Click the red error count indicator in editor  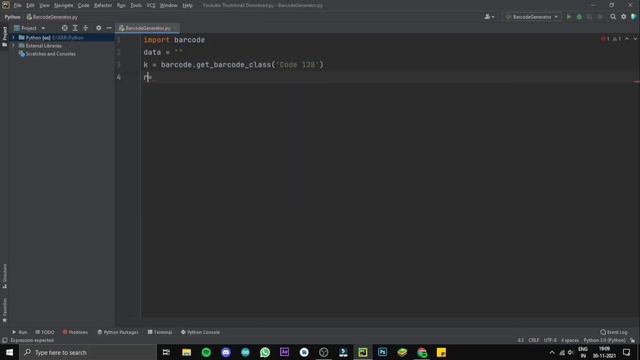point(605,39)
